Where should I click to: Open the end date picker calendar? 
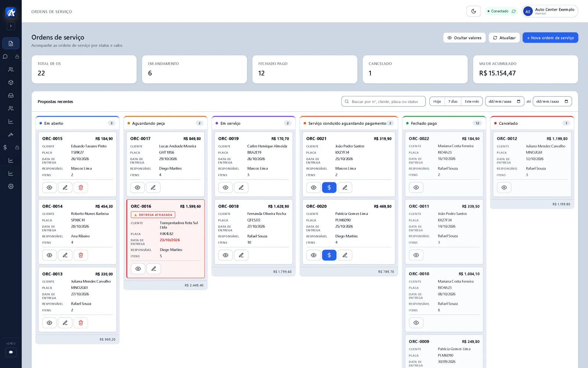coord(566,102)
